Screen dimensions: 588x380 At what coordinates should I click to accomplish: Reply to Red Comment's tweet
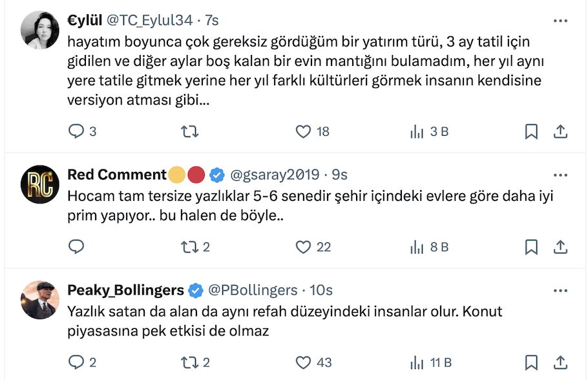[x=77, y=247]
